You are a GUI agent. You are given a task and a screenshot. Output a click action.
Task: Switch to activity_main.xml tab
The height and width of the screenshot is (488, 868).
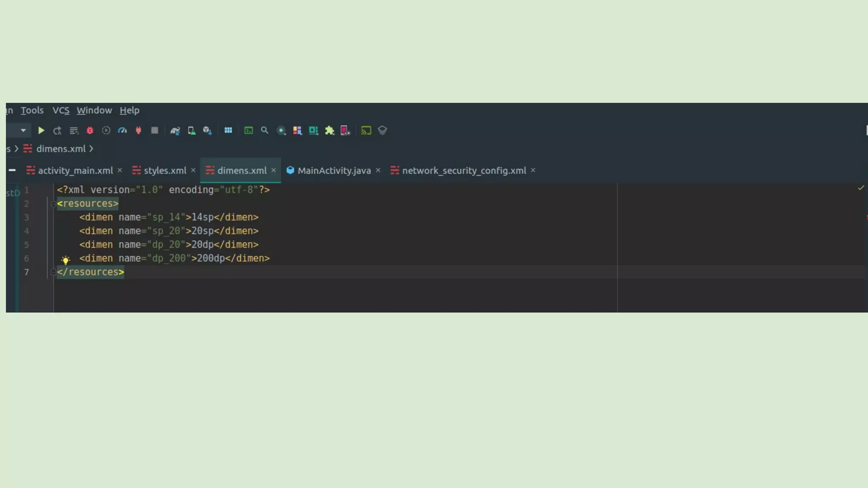[75, 171]
